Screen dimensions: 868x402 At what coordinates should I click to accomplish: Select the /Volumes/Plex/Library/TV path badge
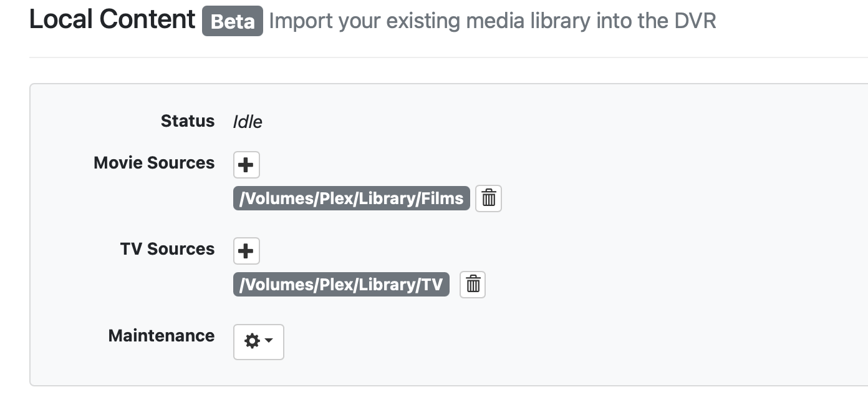click(x=340, y=285)
